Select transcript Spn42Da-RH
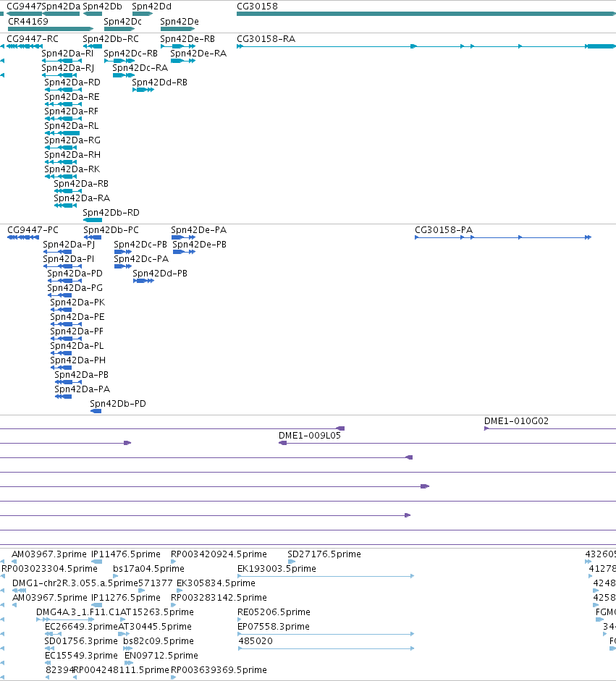The width and height of the screenshot is (616, 681). pos(72,155)
